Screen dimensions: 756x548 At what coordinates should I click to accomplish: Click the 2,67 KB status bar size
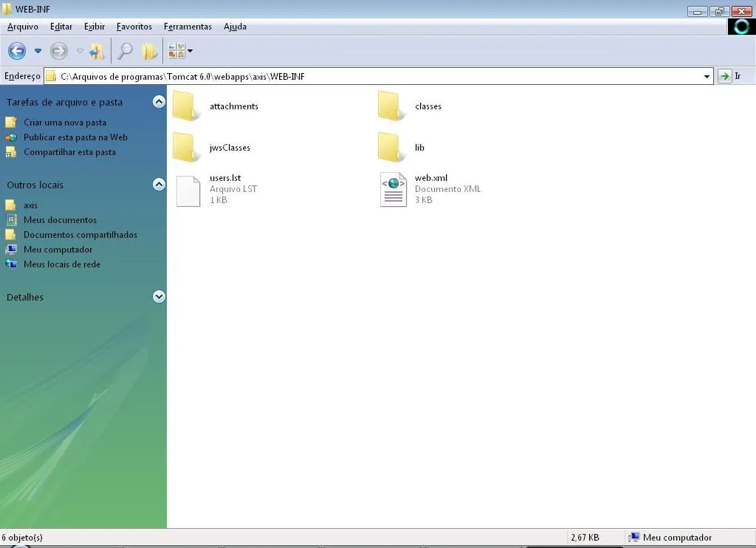pos(585,538)
